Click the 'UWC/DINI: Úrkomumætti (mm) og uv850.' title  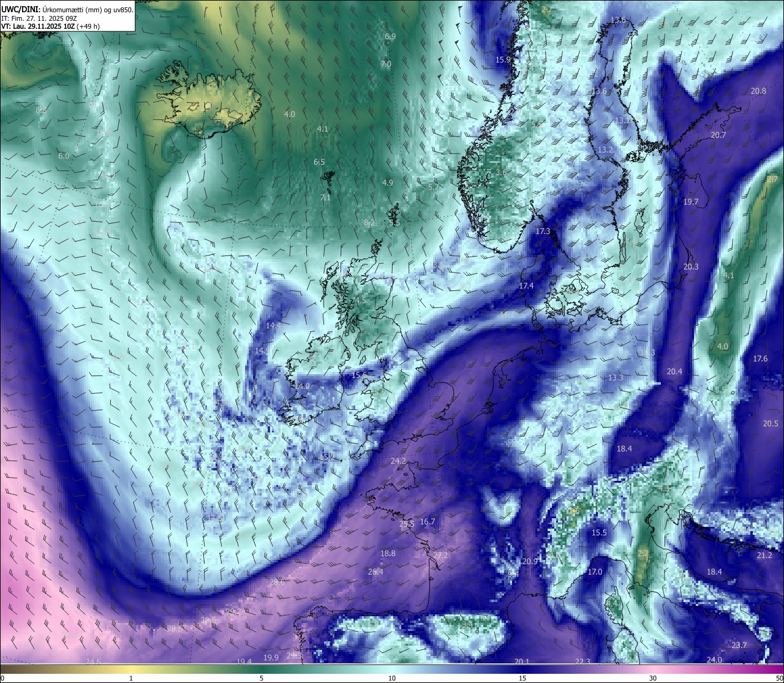coord(67,9)
